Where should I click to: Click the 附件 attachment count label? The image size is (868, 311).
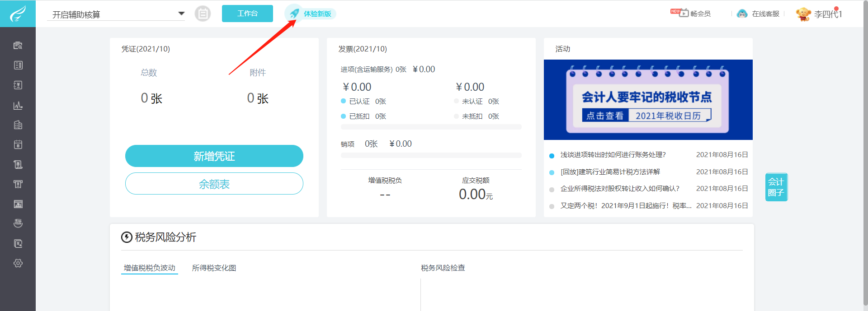(x=258, y=73)
